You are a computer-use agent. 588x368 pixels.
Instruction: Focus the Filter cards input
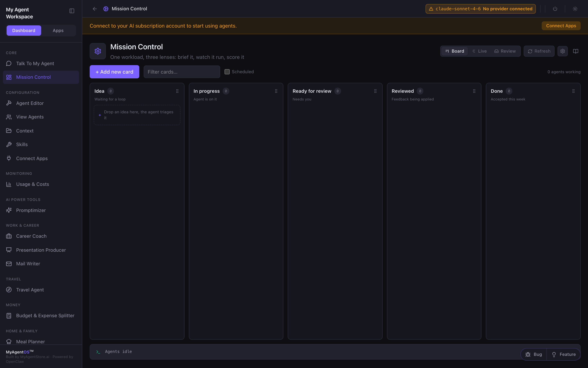pyautogui.click(x=182, y=72)
